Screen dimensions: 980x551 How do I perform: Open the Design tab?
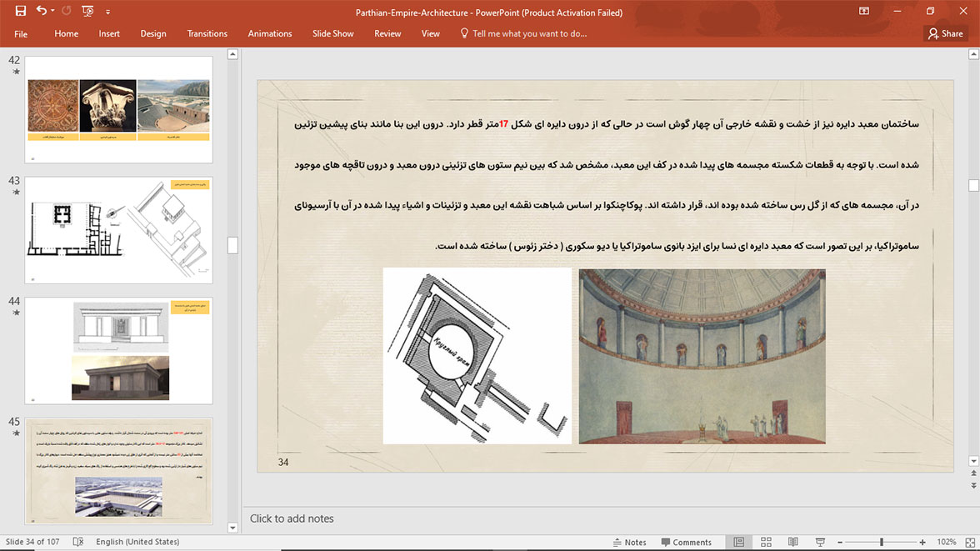(x=153, y=34)
